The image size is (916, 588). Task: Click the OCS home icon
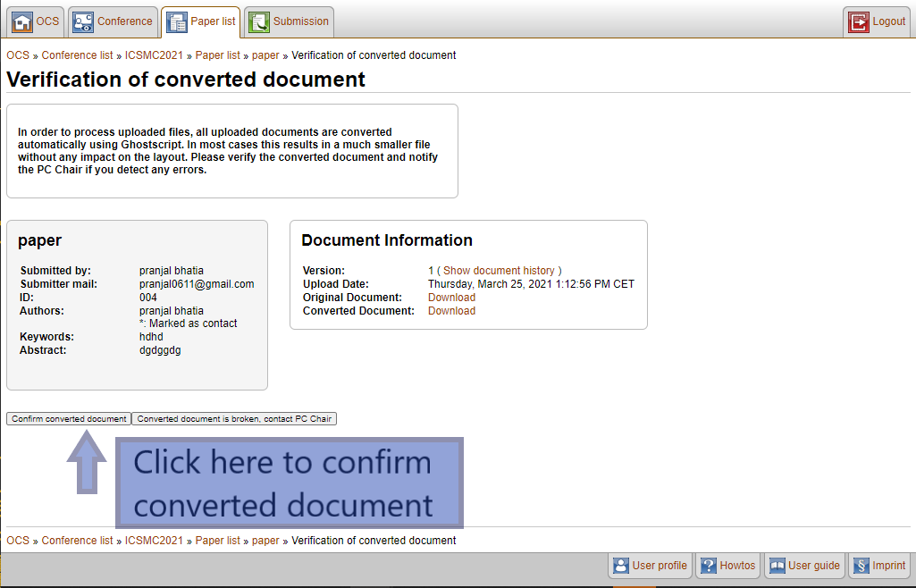tap(22, 21)
